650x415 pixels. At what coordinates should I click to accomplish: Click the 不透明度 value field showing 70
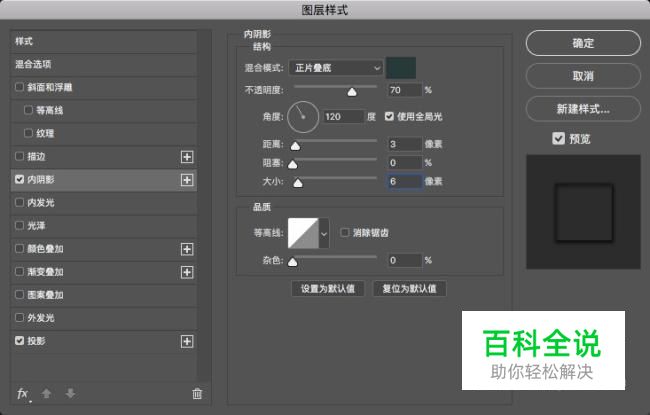(404, 90)
